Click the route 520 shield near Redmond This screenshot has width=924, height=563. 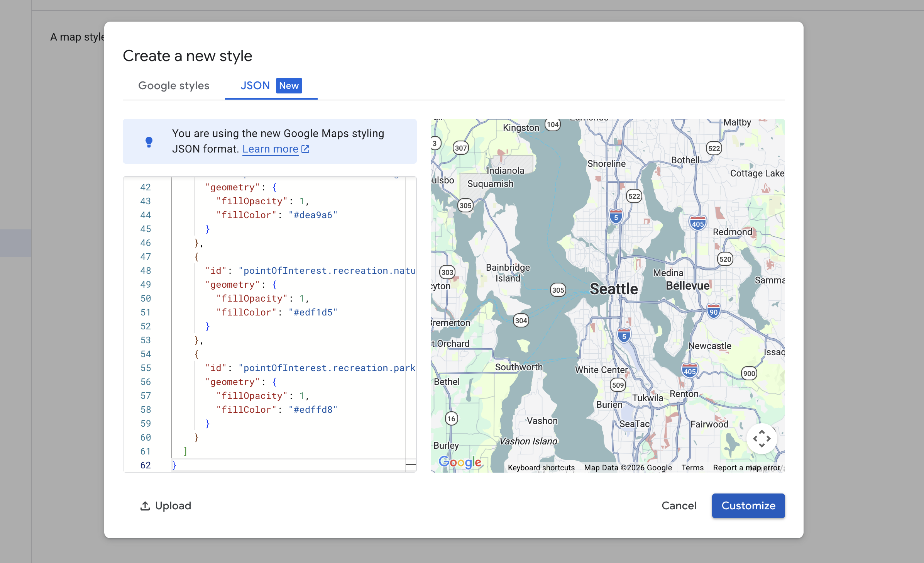[x=725, y=259]
